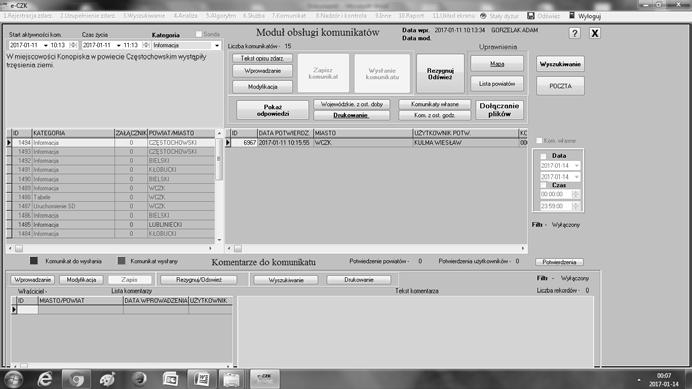The height and width of the screenshot is (389, 692).
Task: Open Internet Explorer from the taskbar
Action: [x=45, y=379]
